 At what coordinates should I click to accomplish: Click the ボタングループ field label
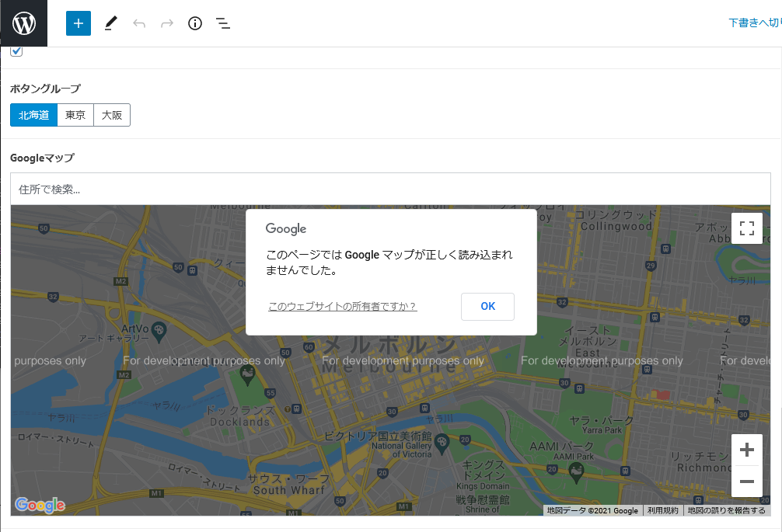point(45,89)
